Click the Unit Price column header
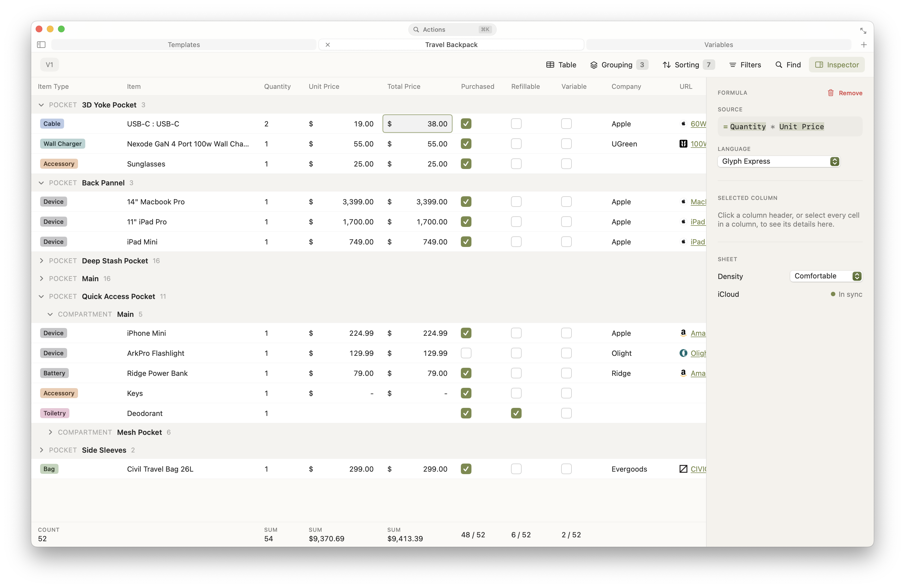 (x=323, y=86)
